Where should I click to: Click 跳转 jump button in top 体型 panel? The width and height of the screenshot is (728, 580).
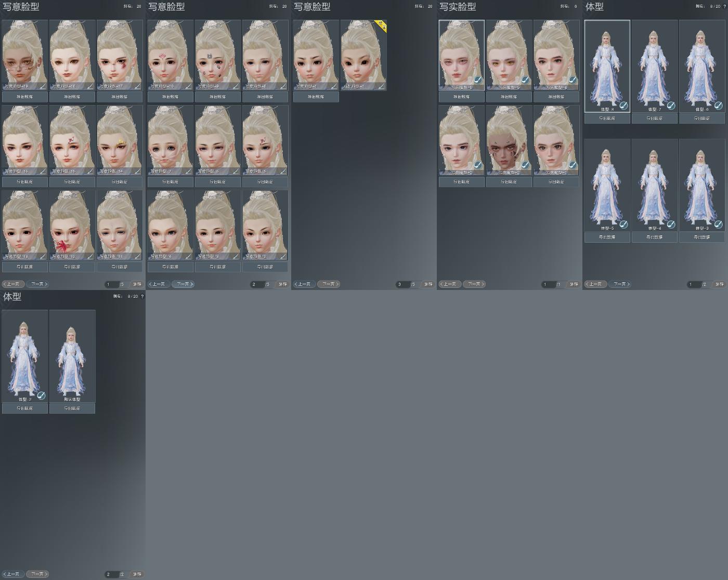pyautogui.click(x=720, y=284)
